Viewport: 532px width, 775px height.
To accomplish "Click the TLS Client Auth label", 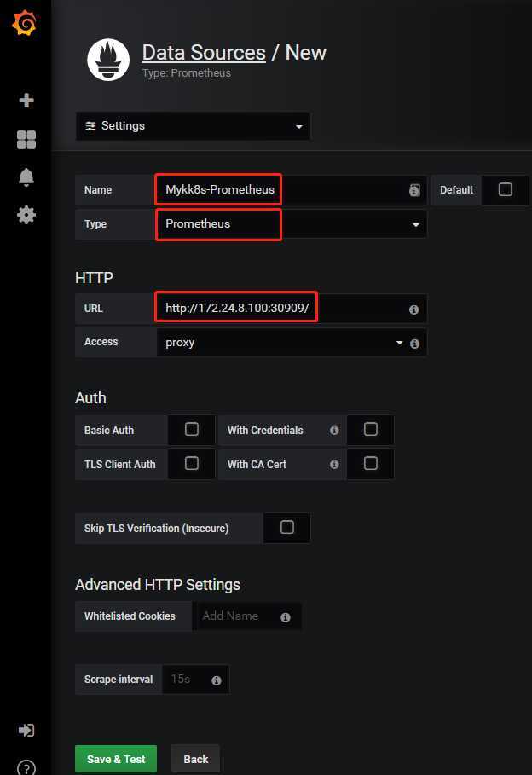I will point(119,465).
